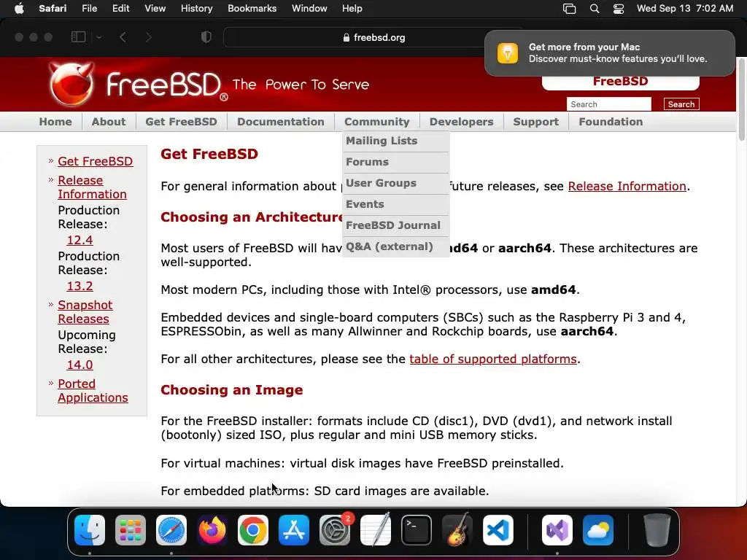The width and height of the screenshot is (747, 560).
Task: Click the Safari compass icon in dock
Action: coord(171,530)
